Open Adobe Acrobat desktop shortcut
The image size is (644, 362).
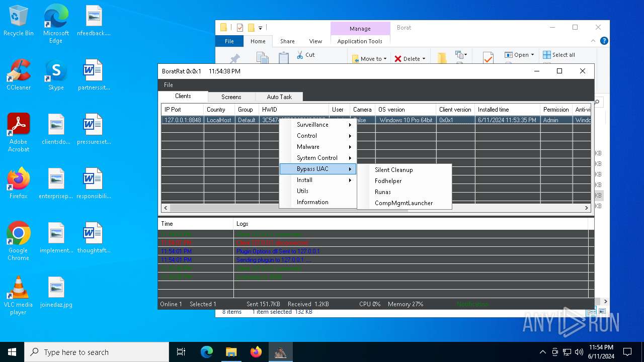19,133
